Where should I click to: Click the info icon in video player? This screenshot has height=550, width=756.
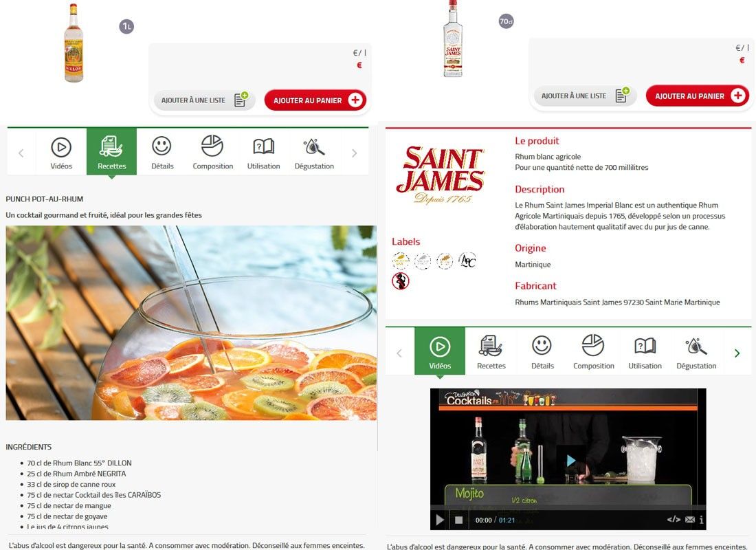pos(701,520)
